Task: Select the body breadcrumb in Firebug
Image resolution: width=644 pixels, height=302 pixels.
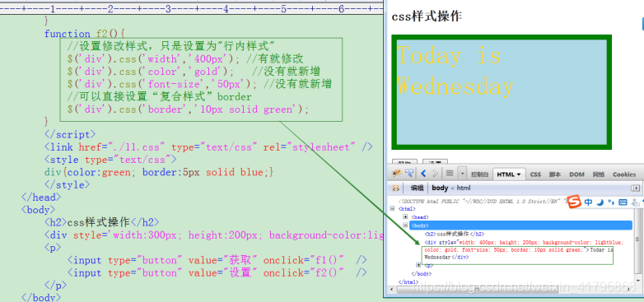Action: 440,188
